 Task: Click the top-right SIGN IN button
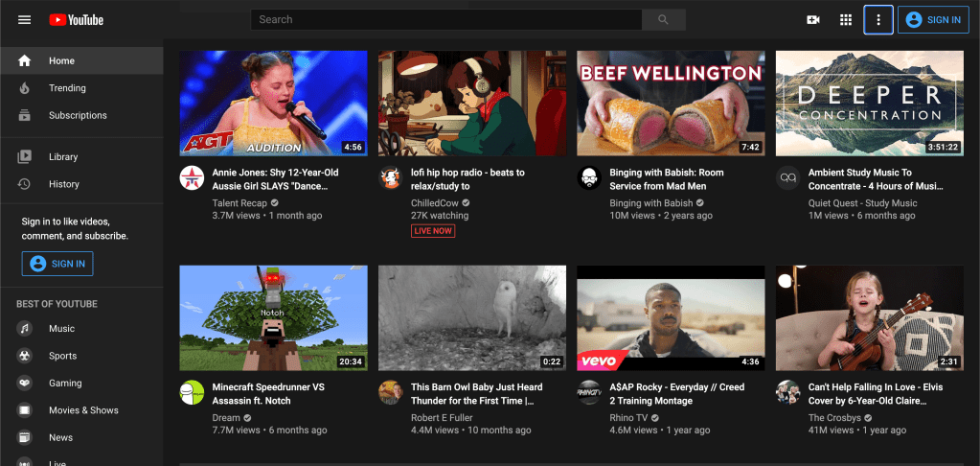[933, 19]
